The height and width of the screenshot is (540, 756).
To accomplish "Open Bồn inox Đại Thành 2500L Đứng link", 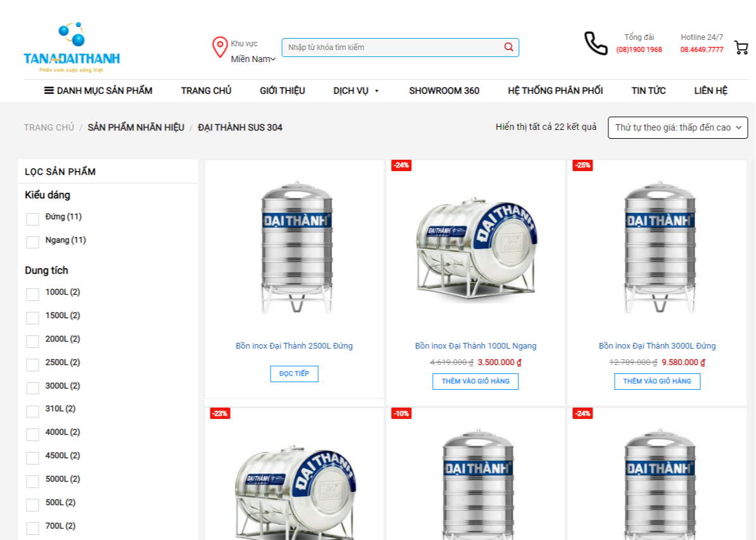I will [294, 345].
